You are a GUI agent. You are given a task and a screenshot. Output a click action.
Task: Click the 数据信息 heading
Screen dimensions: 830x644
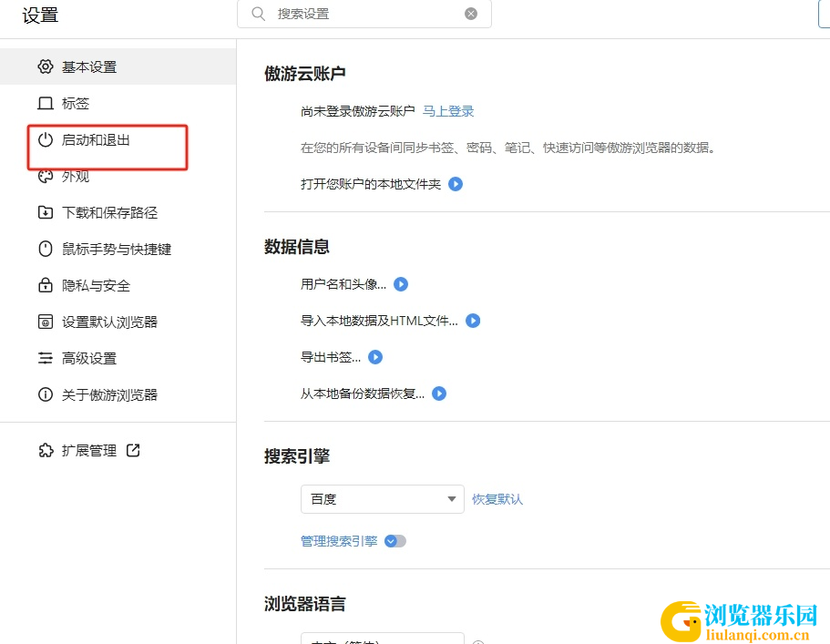coord(297,247)
